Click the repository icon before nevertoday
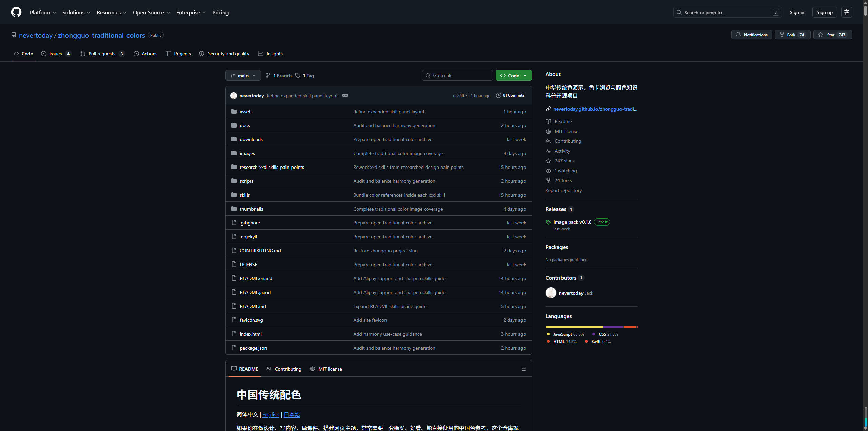The width and height of the screenshot is (868, 431). pos(14,35)
